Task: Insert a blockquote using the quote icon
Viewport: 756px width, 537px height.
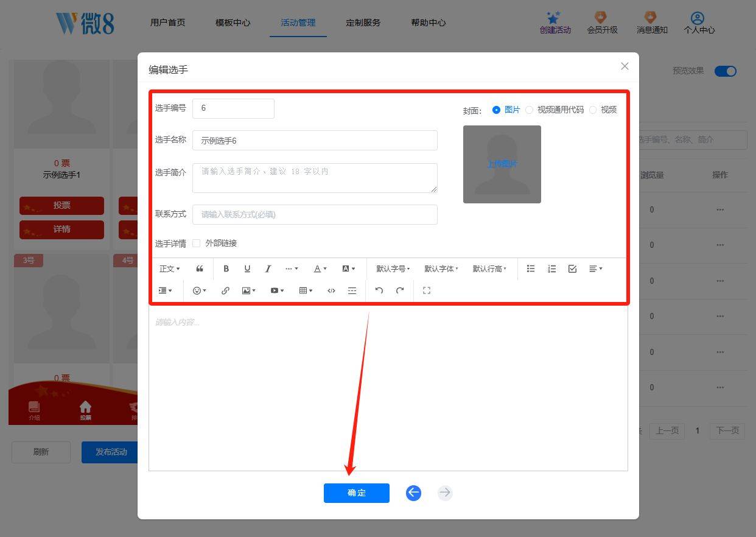Action: (x=200, y=268)
